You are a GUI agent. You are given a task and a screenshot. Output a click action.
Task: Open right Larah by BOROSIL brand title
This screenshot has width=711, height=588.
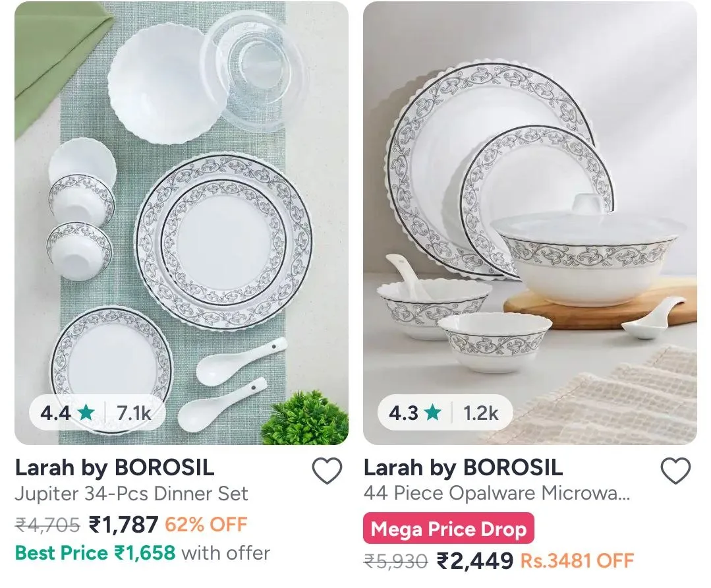pos(463,467)
